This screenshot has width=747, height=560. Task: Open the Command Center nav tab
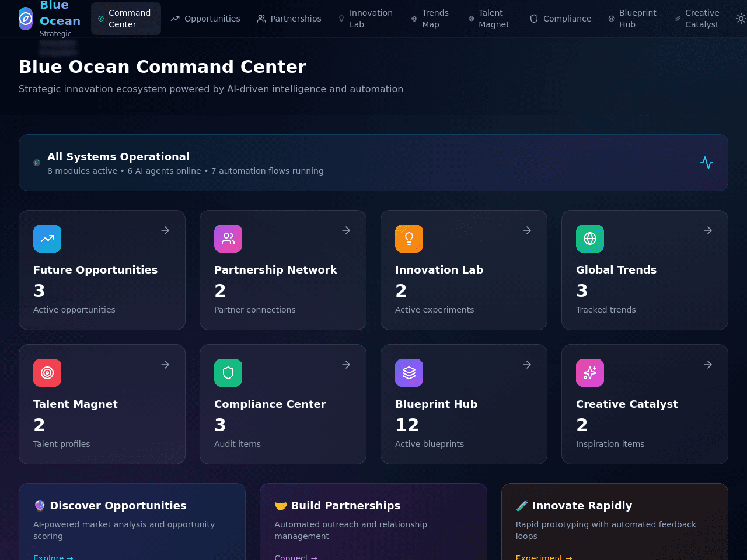click(x=126, y=19)
